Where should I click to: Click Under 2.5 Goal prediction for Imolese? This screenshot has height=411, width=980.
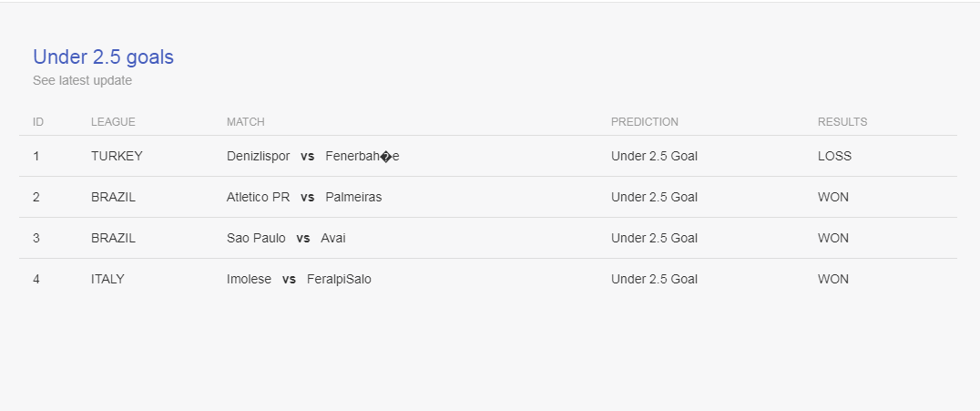[654, 280]
